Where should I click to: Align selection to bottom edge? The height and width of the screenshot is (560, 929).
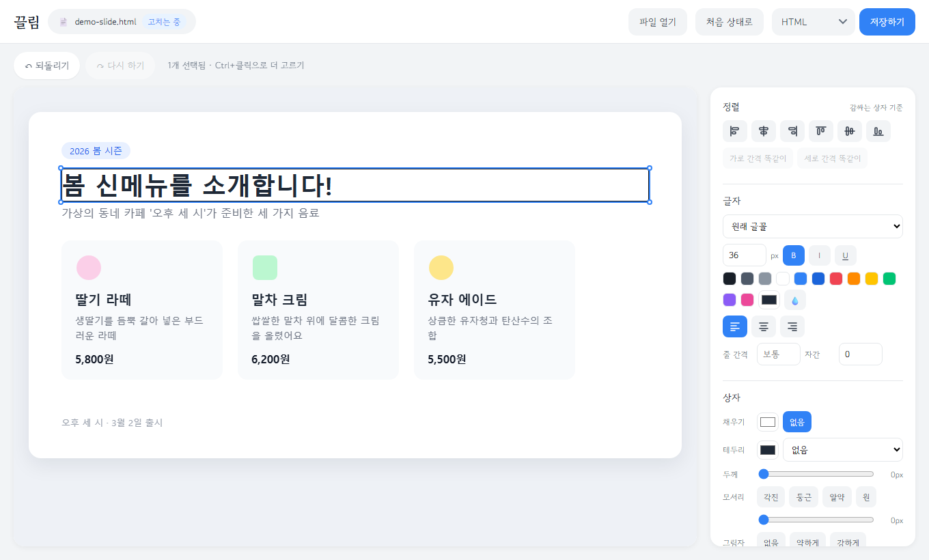click(x=878, y=130)
